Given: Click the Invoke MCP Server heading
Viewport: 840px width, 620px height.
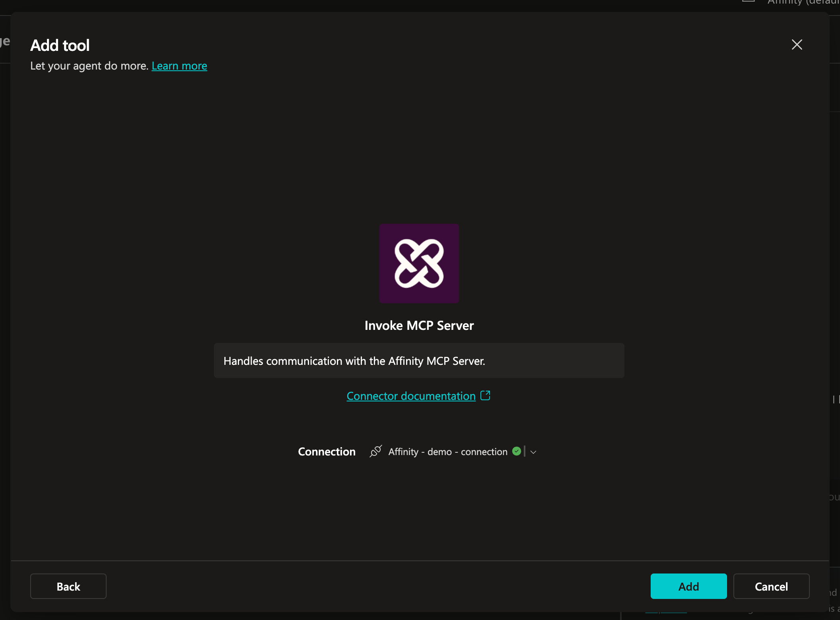Looking at the screenshot, I should [x=419, y=325].
